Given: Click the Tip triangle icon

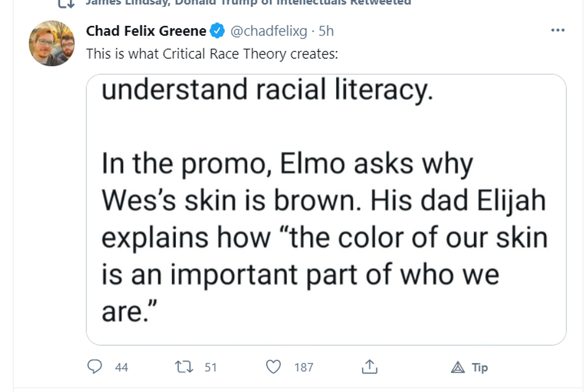Looking at the screenshot, I should pos(458,368).
